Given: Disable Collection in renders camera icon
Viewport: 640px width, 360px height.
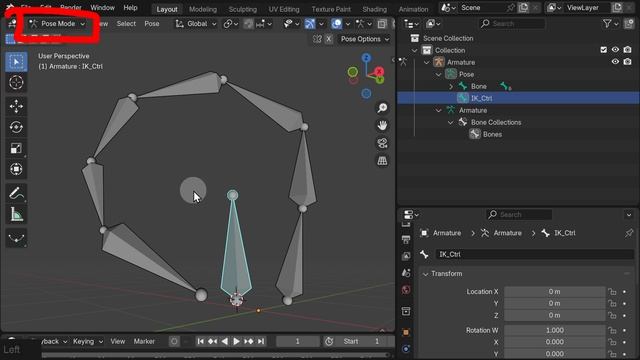Looking at the screenshot, I should [x=627, y=50].
